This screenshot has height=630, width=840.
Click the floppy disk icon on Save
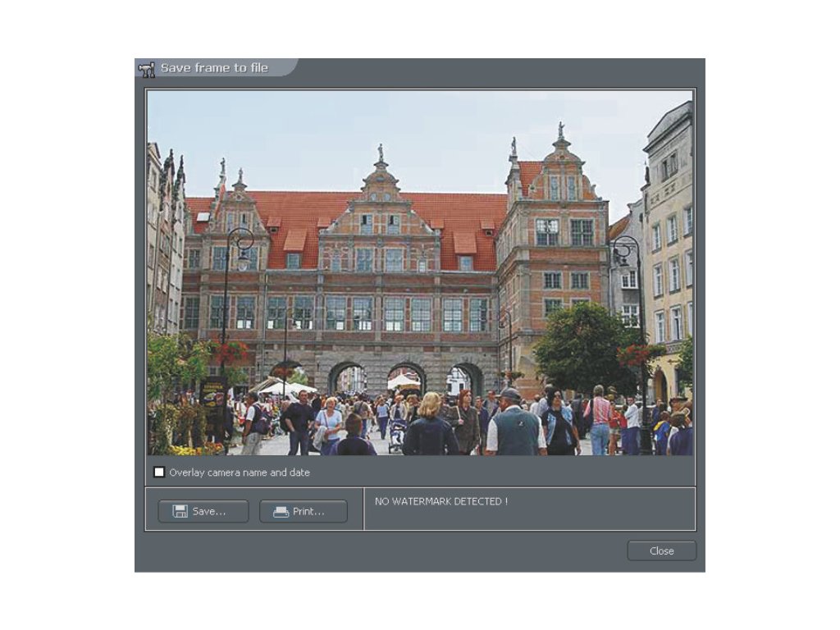click(180, 511)
